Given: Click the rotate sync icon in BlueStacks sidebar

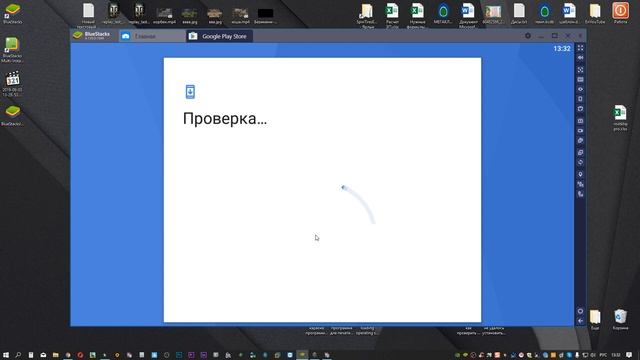Looking at the screenshot, I should tap(580, 162).
